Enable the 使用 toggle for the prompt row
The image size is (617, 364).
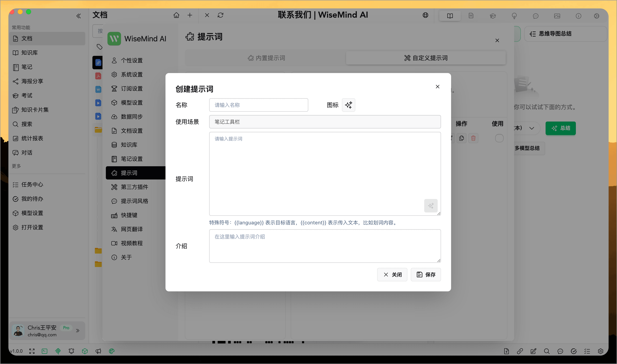point(499,138)
